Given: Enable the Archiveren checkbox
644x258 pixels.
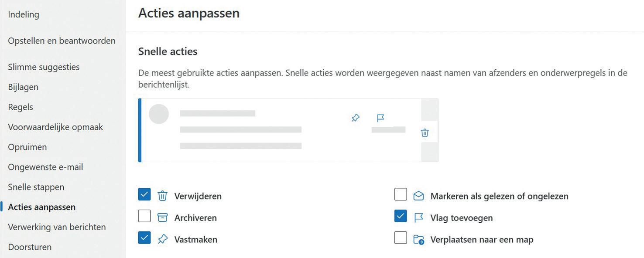Looking at the screenshot, I should [x=144, y=216].
